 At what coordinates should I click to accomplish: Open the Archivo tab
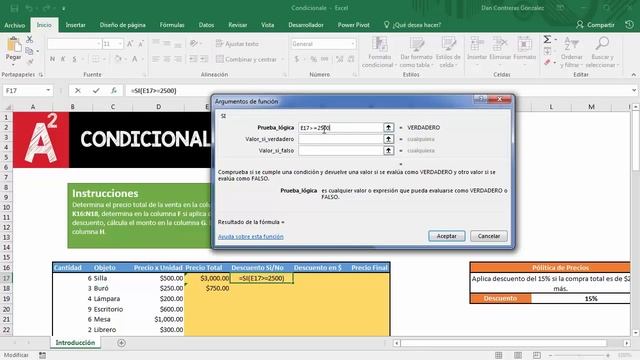(x=15, y=25)
